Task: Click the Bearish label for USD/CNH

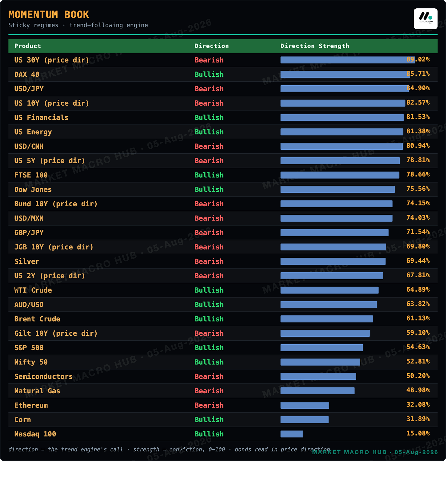Action: (210, 147)
